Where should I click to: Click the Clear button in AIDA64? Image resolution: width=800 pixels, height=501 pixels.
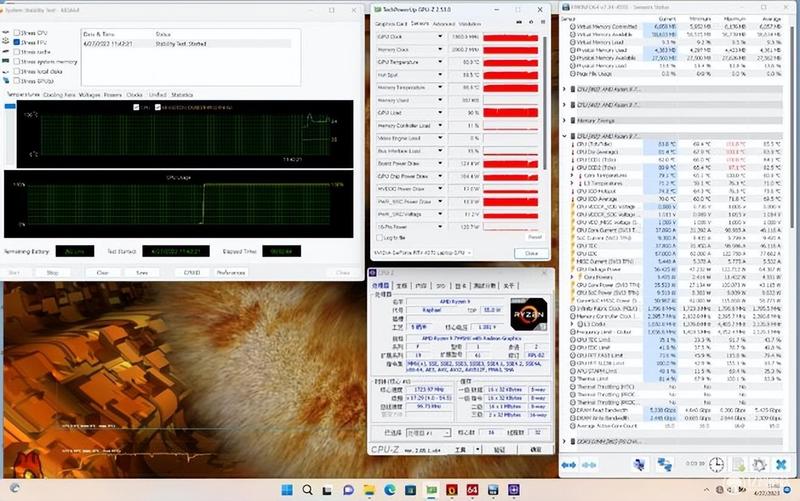[x=103, y=273]
